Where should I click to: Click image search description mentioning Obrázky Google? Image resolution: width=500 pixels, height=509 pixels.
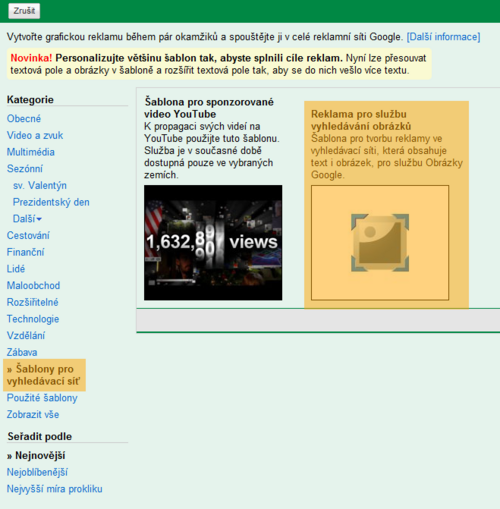tap(387, 157)
